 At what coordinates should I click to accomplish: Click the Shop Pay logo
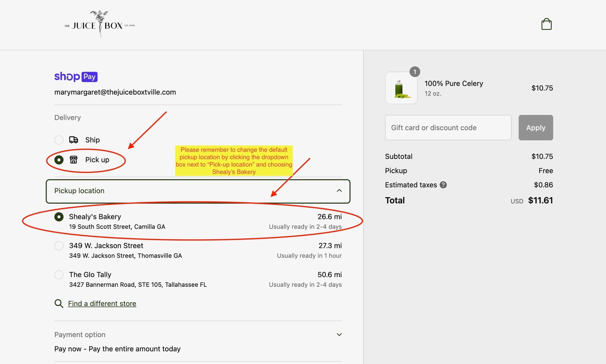coord(76,77)
